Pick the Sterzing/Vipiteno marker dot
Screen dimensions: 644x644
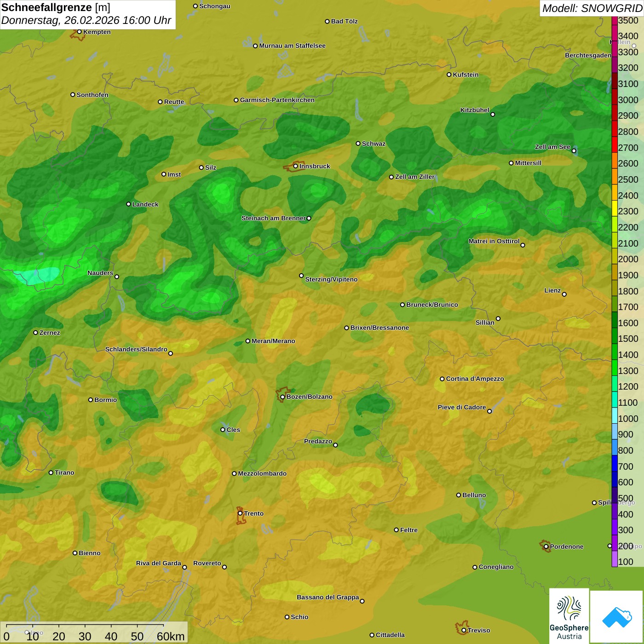pos(301,276)
